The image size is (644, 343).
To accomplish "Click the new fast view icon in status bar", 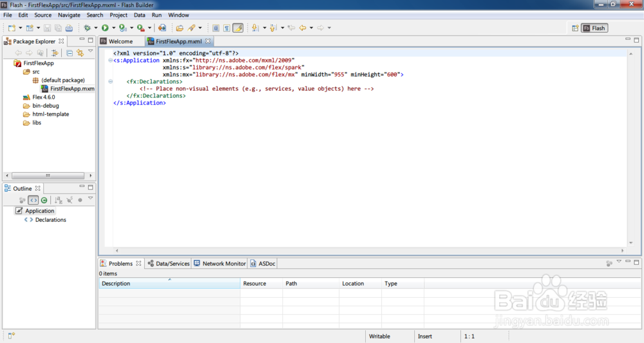I will click(11, 336).
